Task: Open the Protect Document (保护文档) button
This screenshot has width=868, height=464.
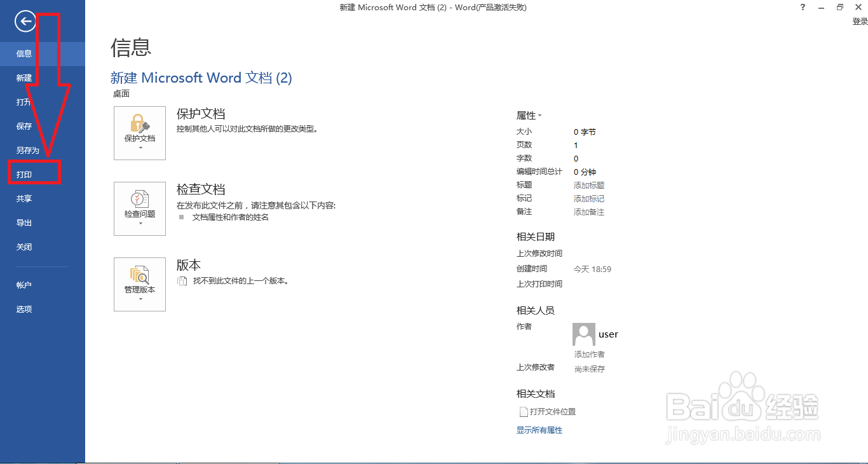Action: click(x=140, y=133)
